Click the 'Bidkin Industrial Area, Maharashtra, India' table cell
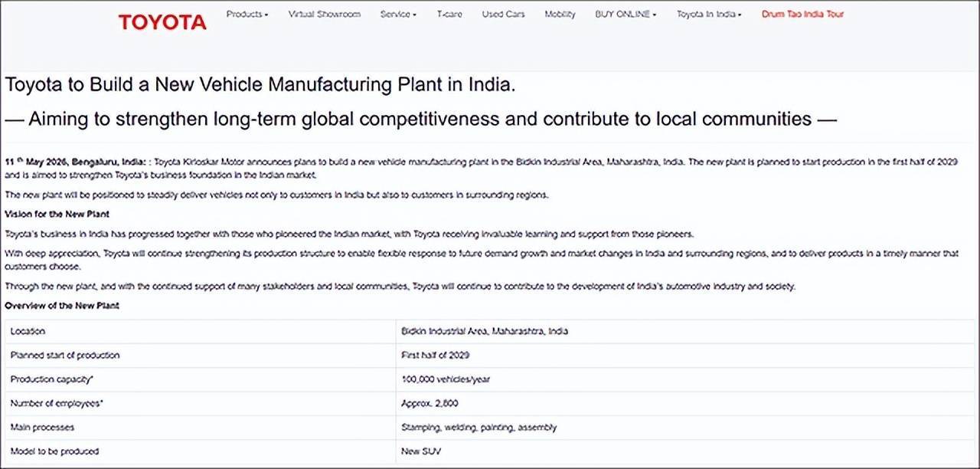 [685, 331]
